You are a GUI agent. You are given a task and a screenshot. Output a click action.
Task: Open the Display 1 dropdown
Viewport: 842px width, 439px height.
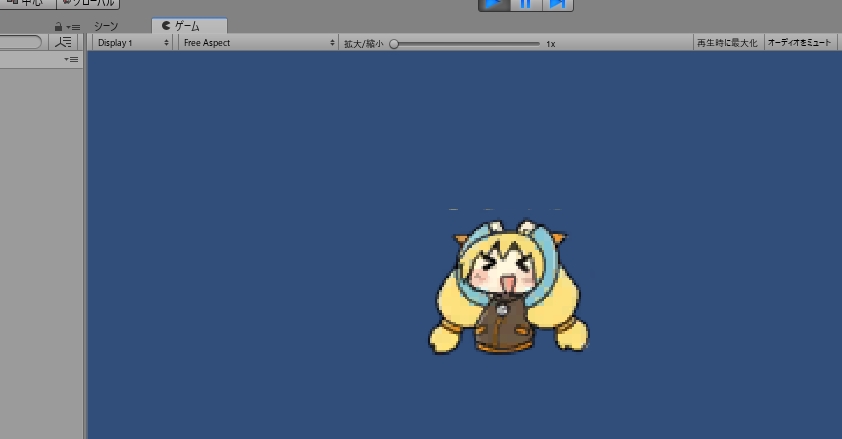click(133, 43)
